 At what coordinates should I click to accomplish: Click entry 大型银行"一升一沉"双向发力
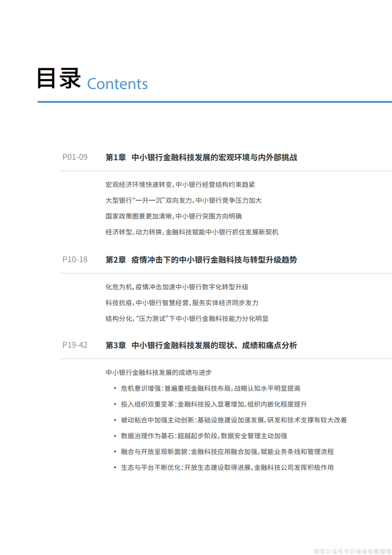pyautogui.click(x=183, y=200)
